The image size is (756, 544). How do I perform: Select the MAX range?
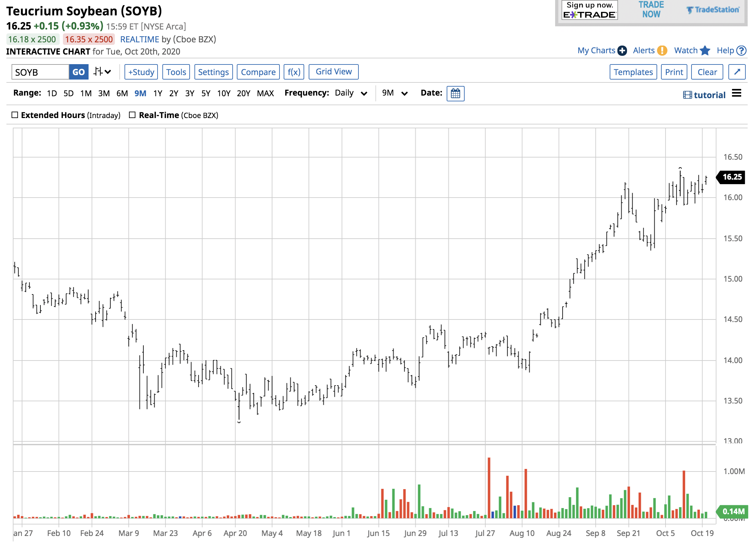[x=265, y=93]
